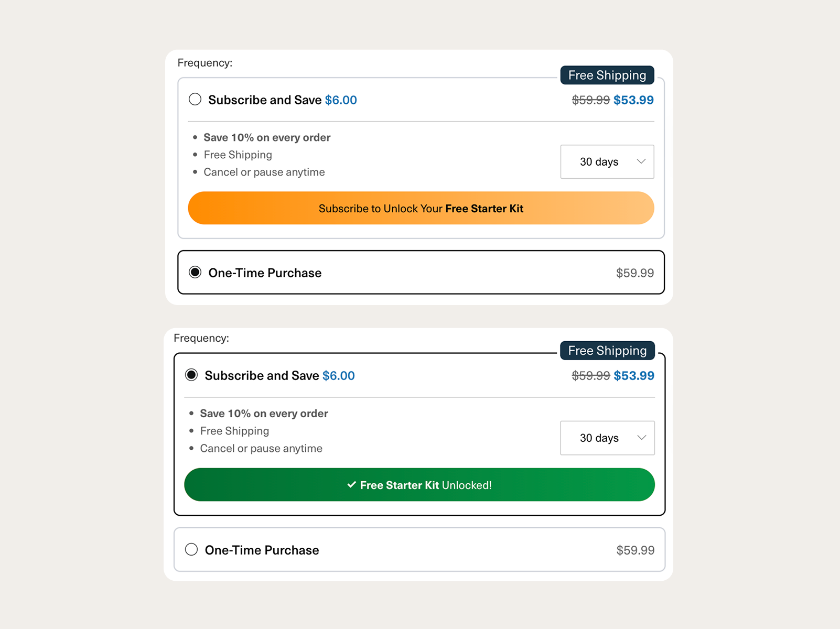Image resolution: width=840 pixels, height=629 pixels.
Task: Click the One-Time Purchase $59.99 price in top card
Action: click(x=635, y=273)
